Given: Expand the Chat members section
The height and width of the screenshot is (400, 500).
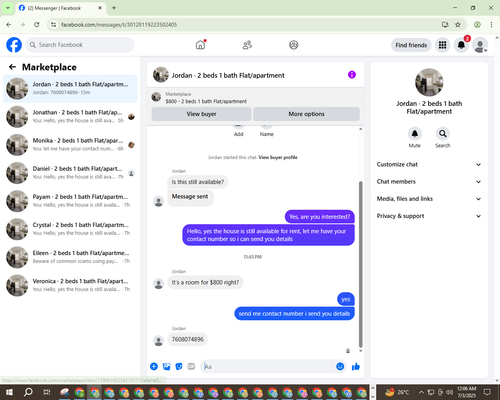Looking at the screenshot, I should tap(429, 182).
